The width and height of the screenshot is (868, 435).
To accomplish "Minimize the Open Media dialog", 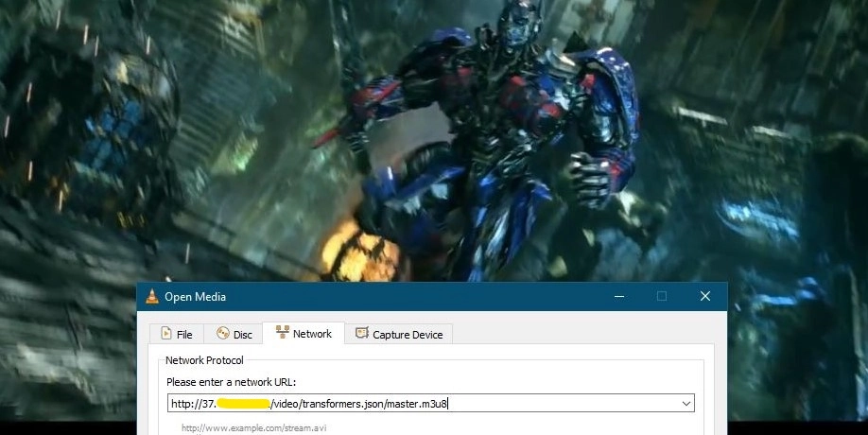I will (x=619, y=297).
